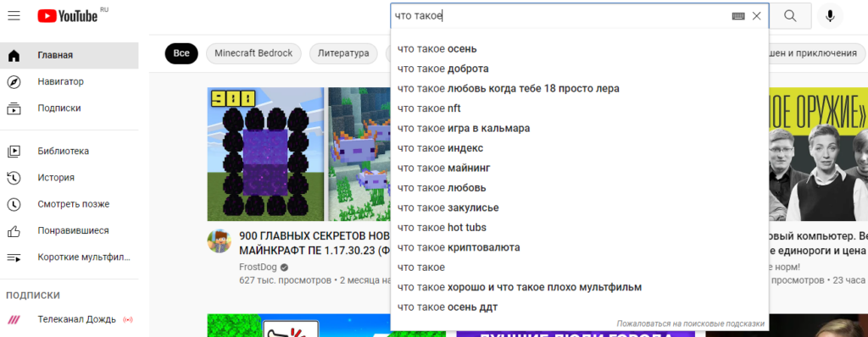Select the Minecraft Bedrock filter chip
The image size is (868, 337).
(253, 53)
